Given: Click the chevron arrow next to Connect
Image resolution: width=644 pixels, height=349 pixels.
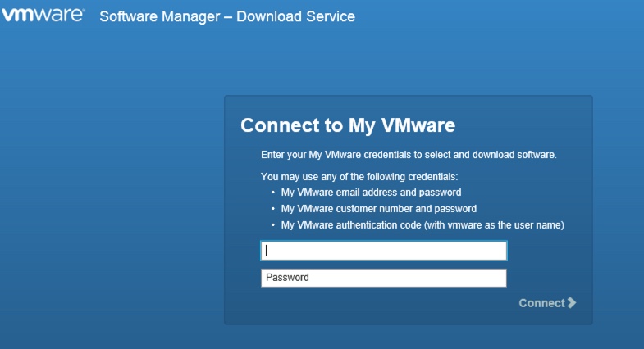Looking at the screenshot, I should point(572,303).
